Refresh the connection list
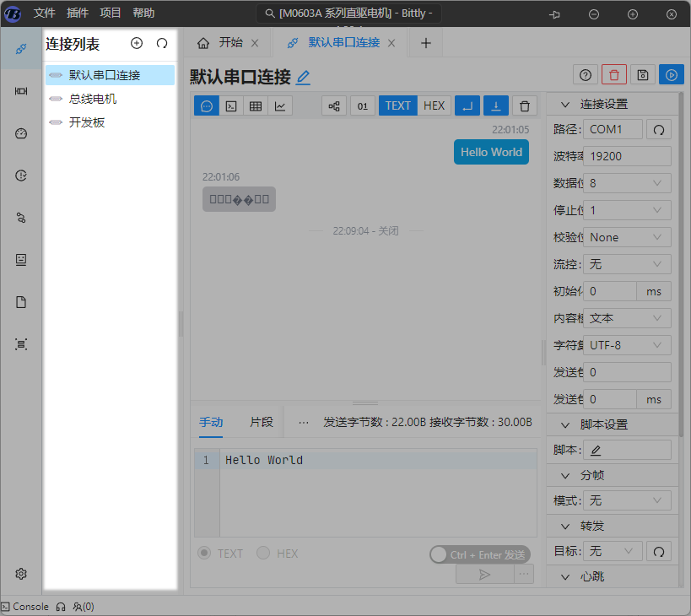The height and width of the screenshot is (616, 691). pos(162,43)
